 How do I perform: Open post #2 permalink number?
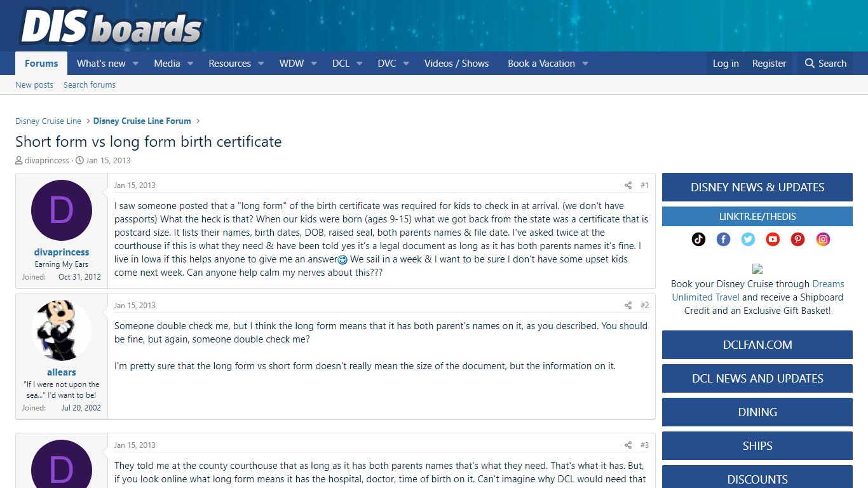(644, 306)
